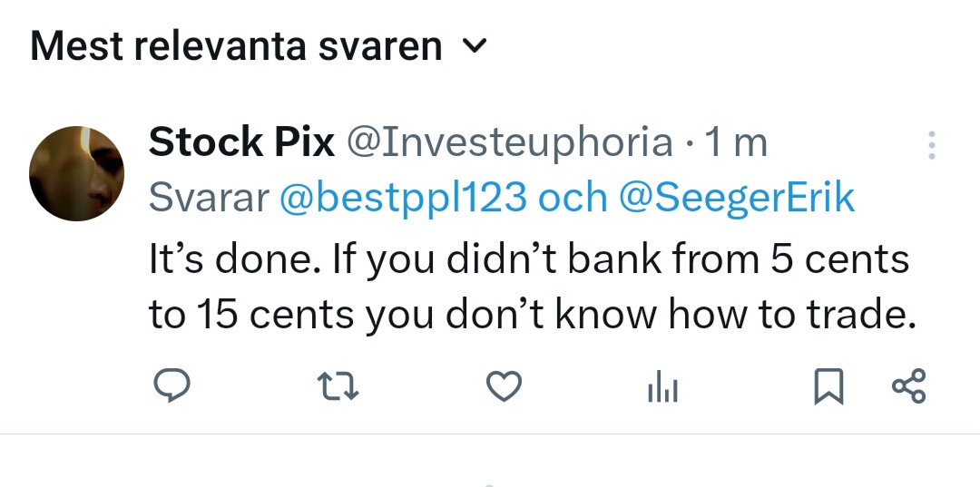Bookmark this reply
This screenshot has width=980, height=487.
pyautogui.click(x=828, y=385)
